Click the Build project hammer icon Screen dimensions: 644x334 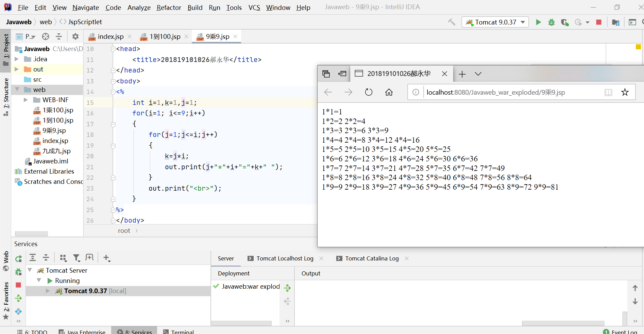(x=452, y=22)
